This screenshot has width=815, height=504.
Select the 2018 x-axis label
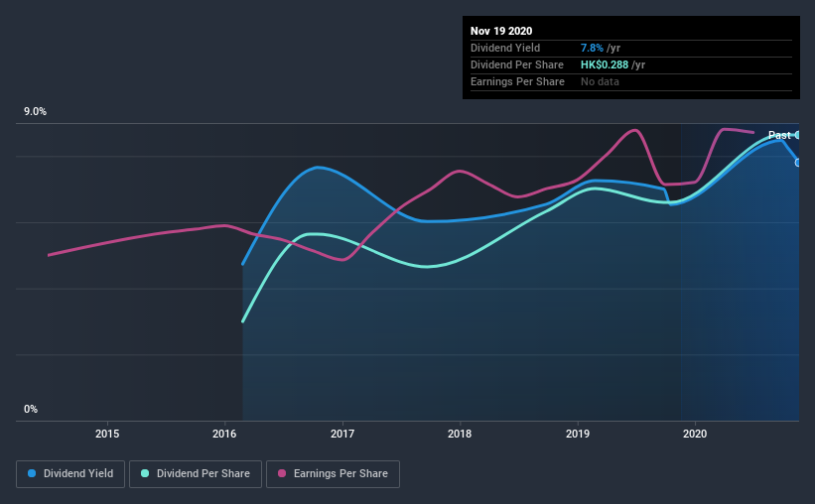(x=460, y=434)
